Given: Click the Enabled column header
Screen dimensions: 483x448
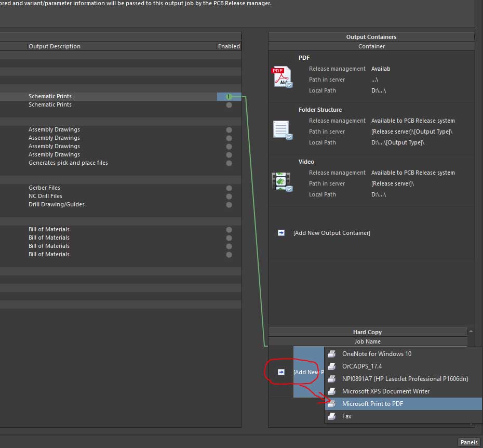Looking at the screenshot, I should tap(229, 46).
